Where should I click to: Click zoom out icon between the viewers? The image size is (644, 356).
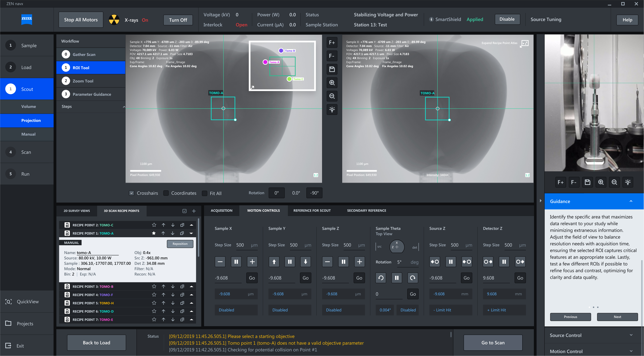tap(332, 96)
